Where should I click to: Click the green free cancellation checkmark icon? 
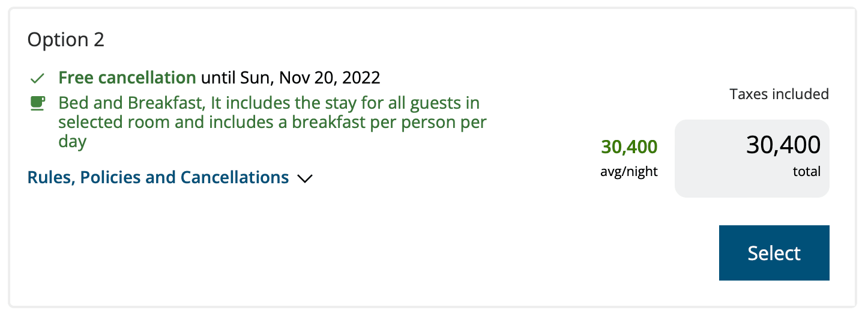pyautogui.click(x=38, y=78)
